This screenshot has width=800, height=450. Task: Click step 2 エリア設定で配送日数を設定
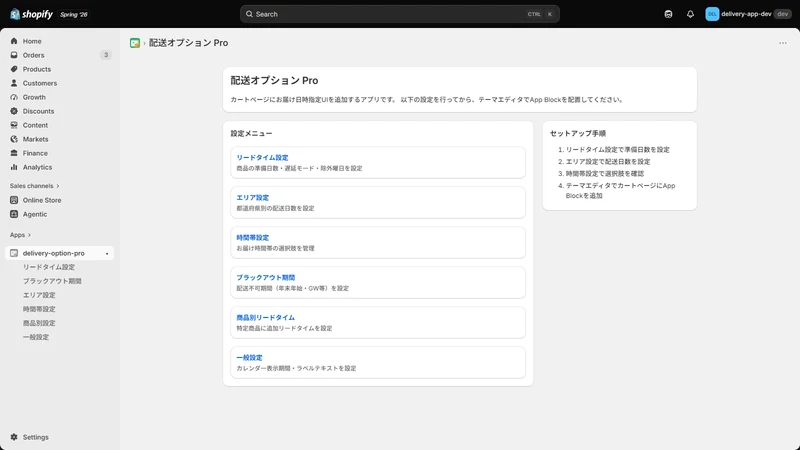pos(608,162)
